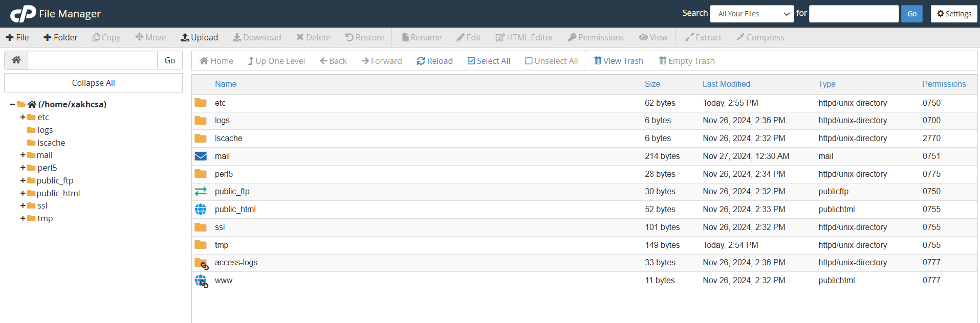Image resolution: width=980 pixels, height=323 pixels.
Task: Create a new Folder
Action: 60,37
